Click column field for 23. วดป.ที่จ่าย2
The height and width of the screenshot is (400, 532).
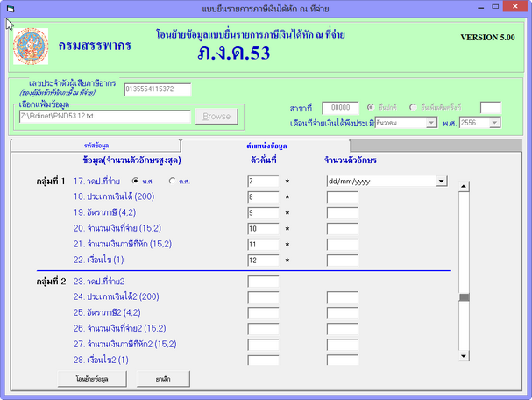(x=263, y=282)
